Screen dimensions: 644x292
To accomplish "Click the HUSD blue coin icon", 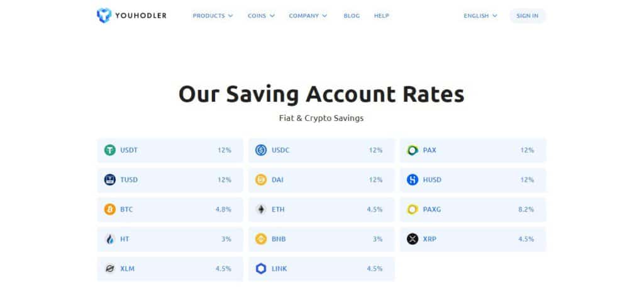I will coord(413,180).
